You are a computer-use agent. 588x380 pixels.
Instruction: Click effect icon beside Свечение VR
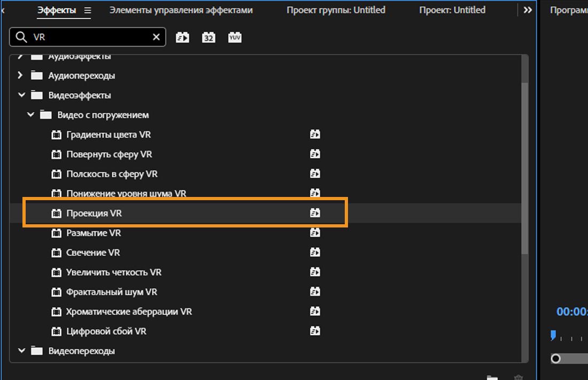56,252
